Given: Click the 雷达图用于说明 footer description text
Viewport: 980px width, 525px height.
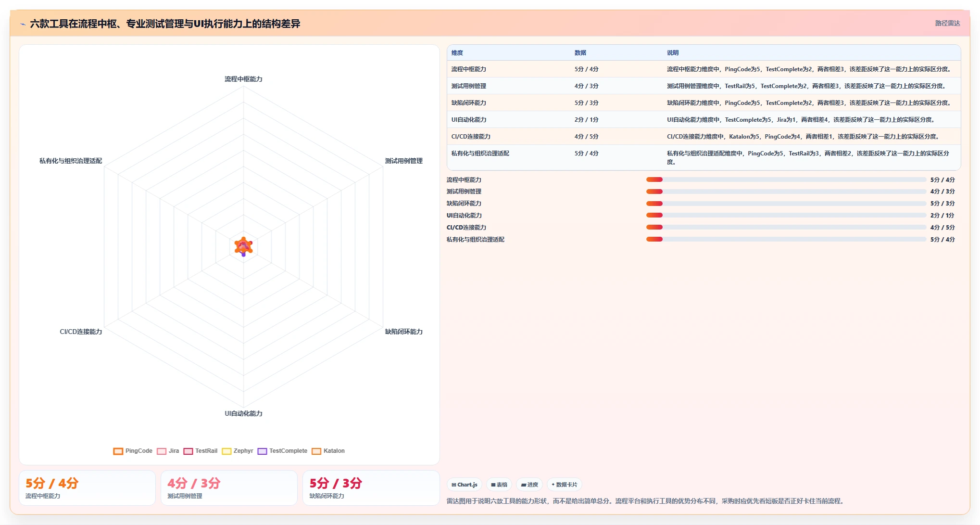Looking at the screenshot, I should click(x=646, y=501).
